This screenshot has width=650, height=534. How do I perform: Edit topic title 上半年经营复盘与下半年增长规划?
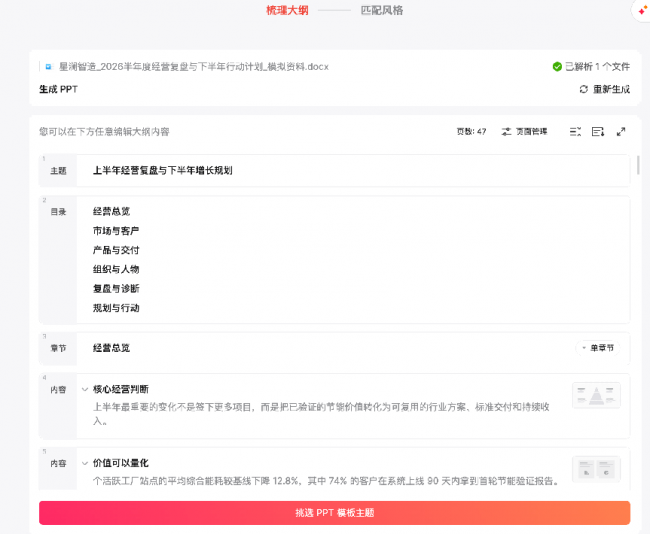pyautogui.click(x=162, y=170)
